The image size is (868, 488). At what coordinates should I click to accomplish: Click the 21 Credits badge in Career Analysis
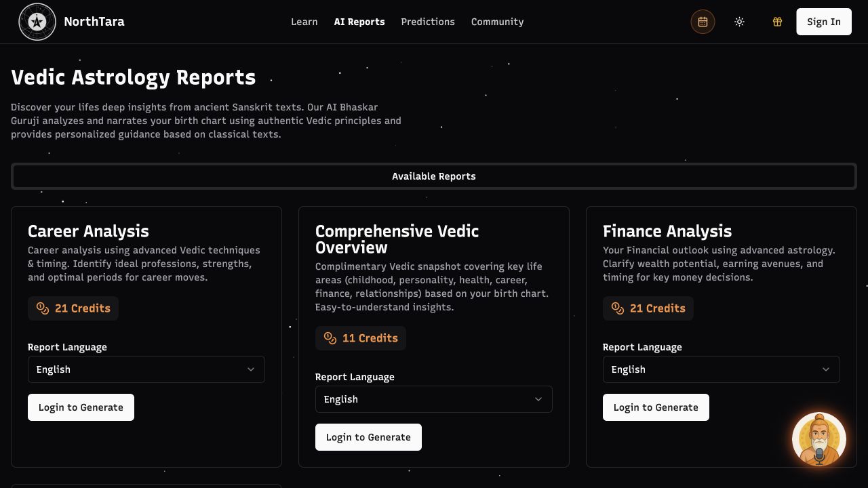pyautogui.click(x=73, y=308)
